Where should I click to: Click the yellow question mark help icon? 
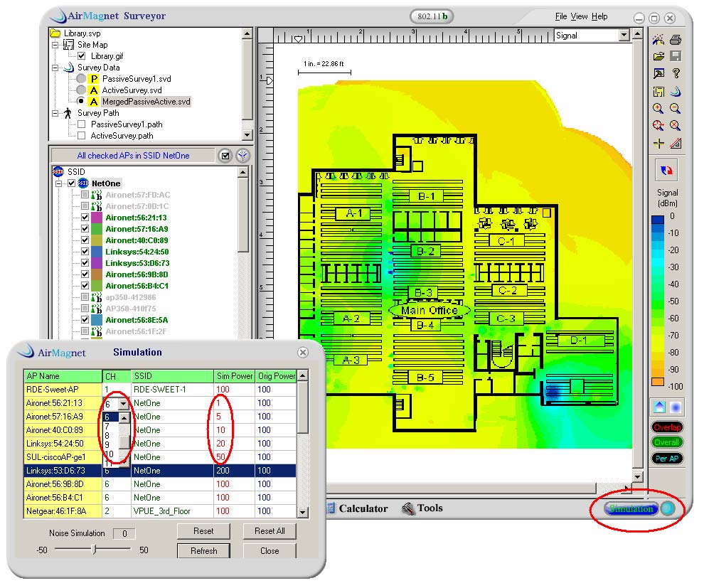point(676,73)
